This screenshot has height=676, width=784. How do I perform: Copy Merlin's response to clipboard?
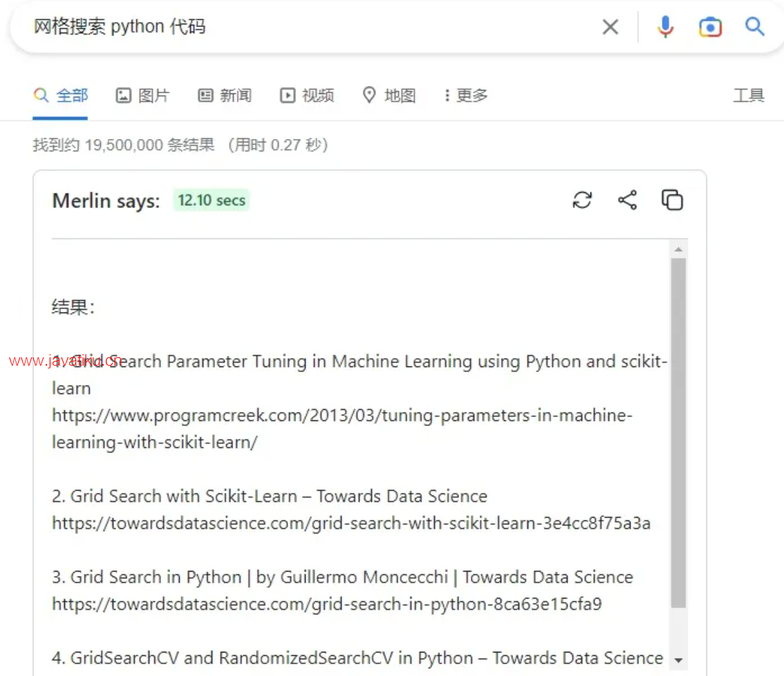(672, 200)
